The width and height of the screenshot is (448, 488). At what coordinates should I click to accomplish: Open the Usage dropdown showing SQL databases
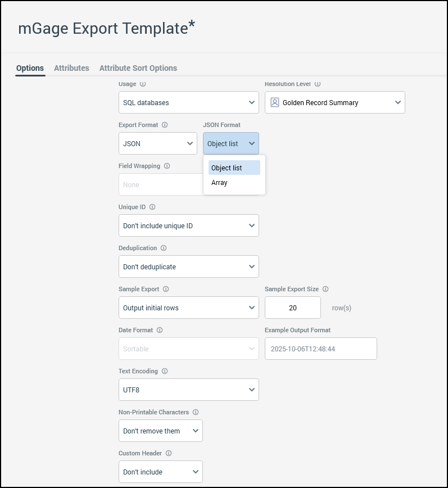[x=188, y=102]
